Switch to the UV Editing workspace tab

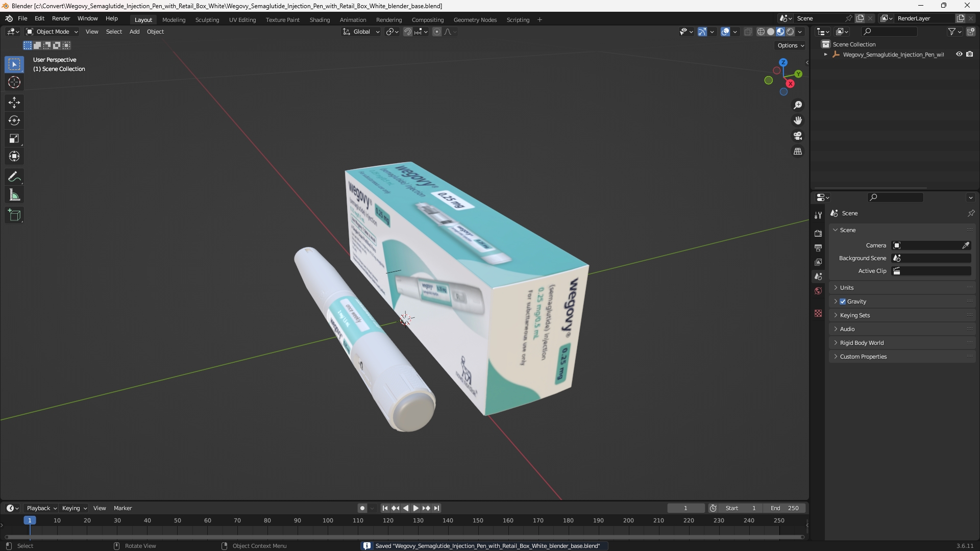(242, 20)
